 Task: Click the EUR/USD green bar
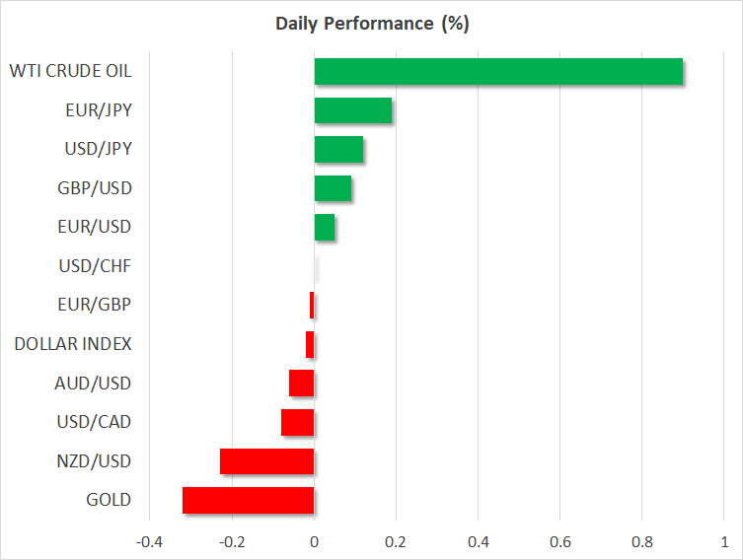[x=325, y=228]
